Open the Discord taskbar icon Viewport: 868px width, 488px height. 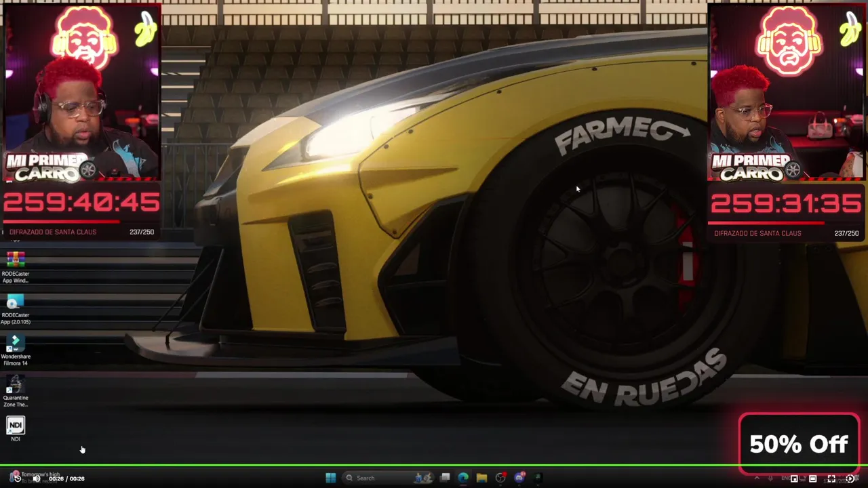(x=519, y=478)
